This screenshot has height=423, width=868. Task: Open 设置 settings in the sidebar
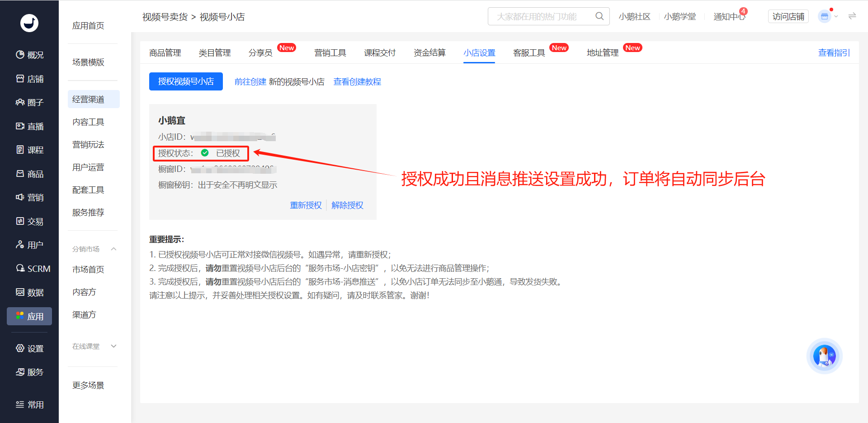tap(29, 348)
